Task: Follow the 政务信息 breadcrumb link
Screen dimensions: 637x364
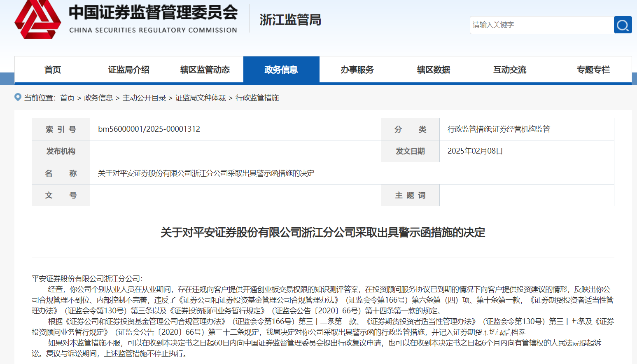Action: [x=98, y=98]
